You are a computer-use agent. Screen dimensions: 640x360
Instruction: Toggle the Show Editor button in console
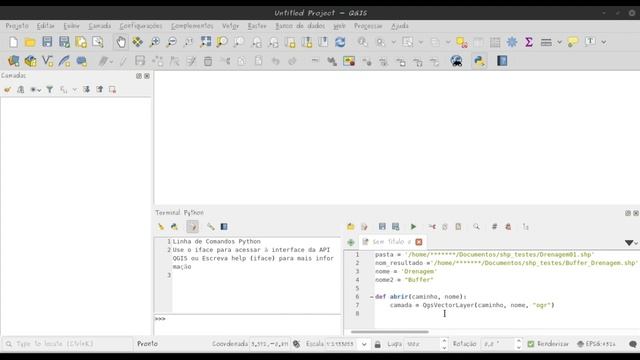(193, 227)
